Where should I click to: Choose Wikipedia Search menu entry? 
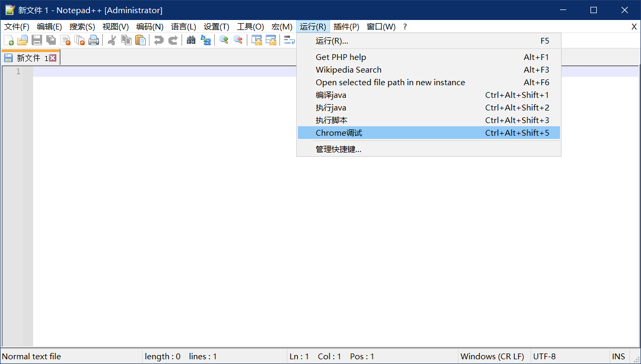point(429,70)
